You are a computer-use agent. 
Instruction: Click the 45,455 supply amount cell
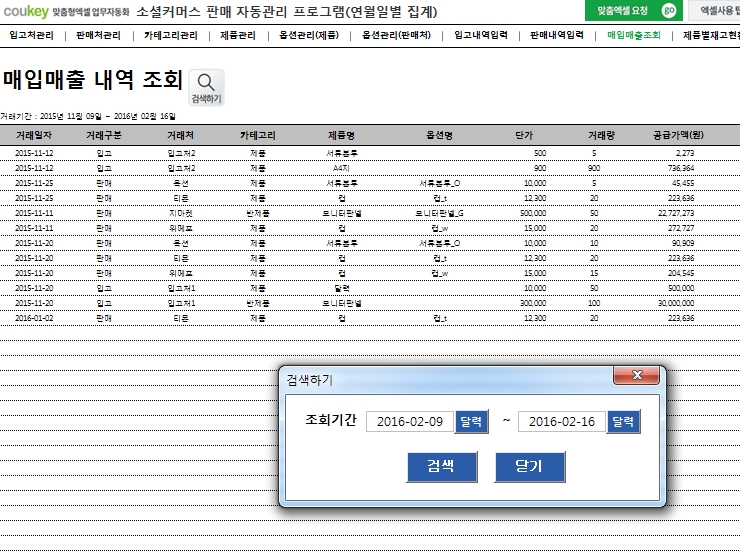point(683,183)
